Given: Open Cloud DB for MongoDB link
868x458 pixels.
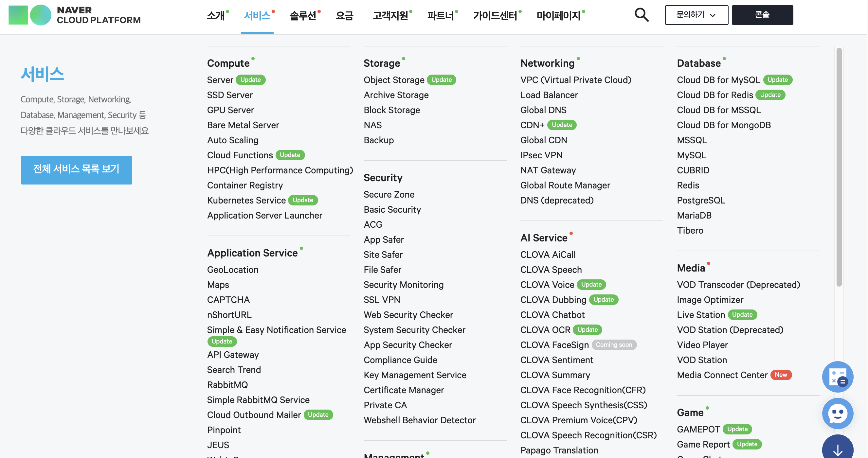Looking at the screenshot, I should (x=724, y=125).
